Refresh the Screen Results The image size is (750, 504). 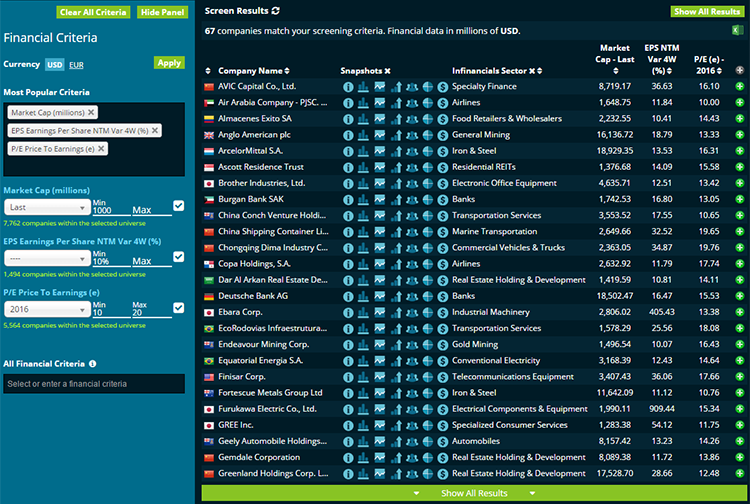[x=276, y=11]
